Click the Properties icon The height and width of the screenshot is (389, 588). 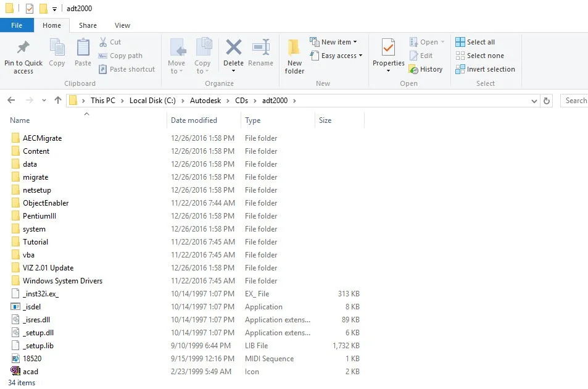pyautogui.click(x=389, y=48)
